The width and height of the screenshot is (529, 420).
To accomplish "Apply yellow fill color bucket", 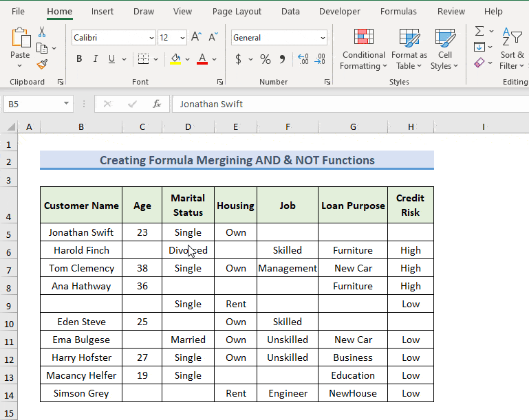I will [175, 59].
